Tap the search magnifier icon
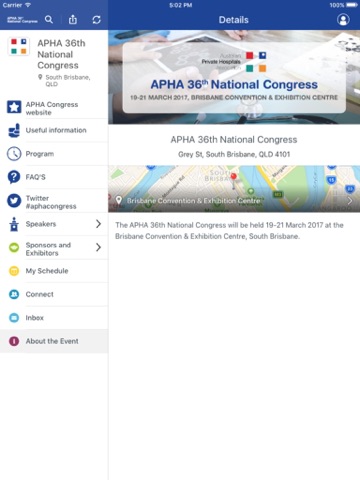360x480 pixels. tap(49, 20)
